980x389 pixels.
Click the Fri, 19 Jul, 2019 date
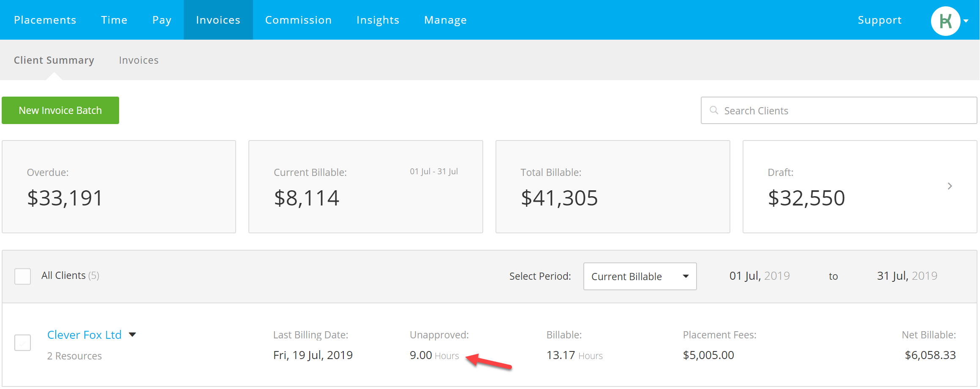click(x=313, y=355)
